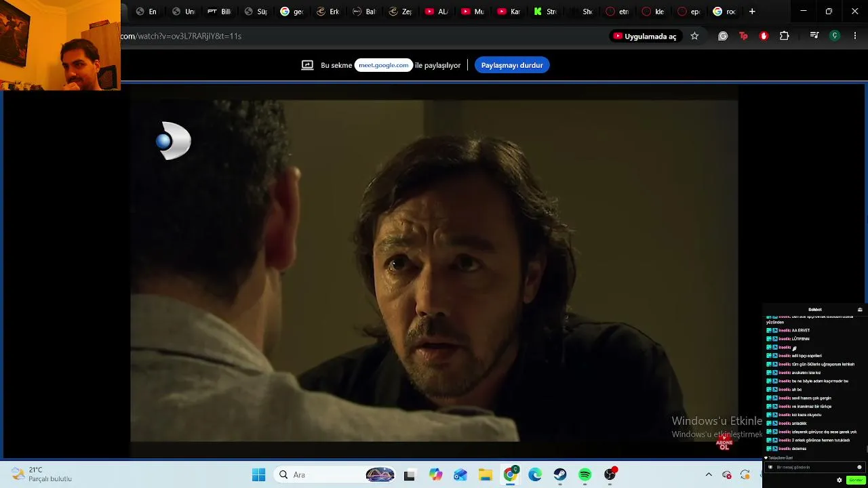Click chat message 'kız kaza oluyodu'
The image size is (868, 488).
click(807, 415)
